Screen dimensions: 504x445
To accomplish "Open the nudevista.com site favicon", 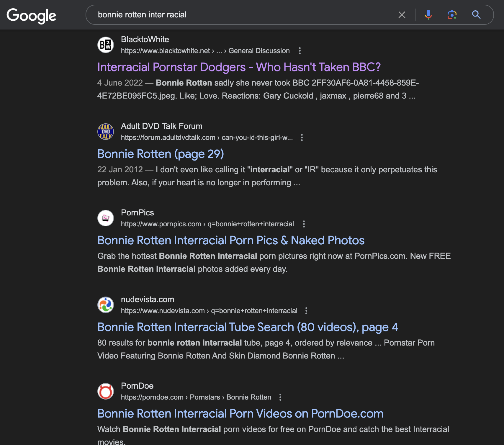I will coord(106,305).
